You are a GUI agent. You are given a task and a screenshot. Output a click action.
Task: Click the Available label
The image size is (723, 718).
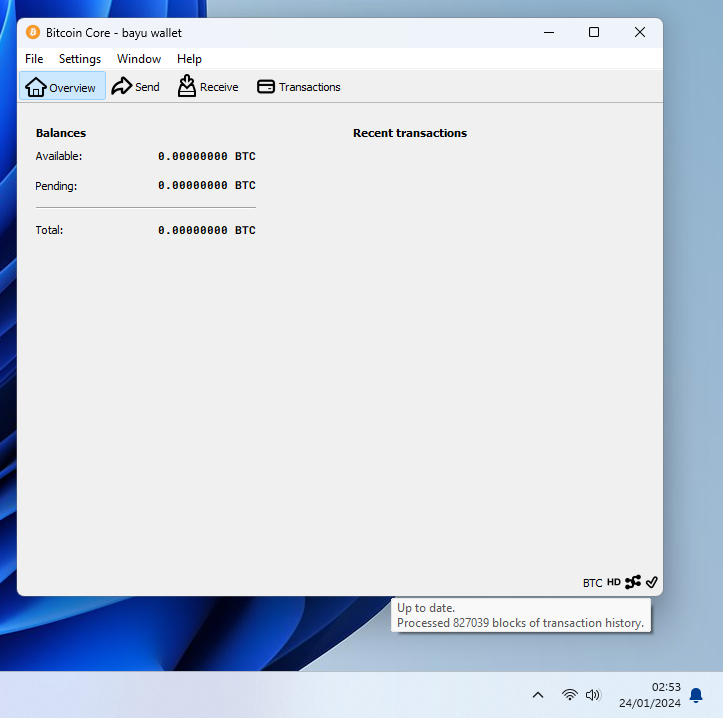59,156
